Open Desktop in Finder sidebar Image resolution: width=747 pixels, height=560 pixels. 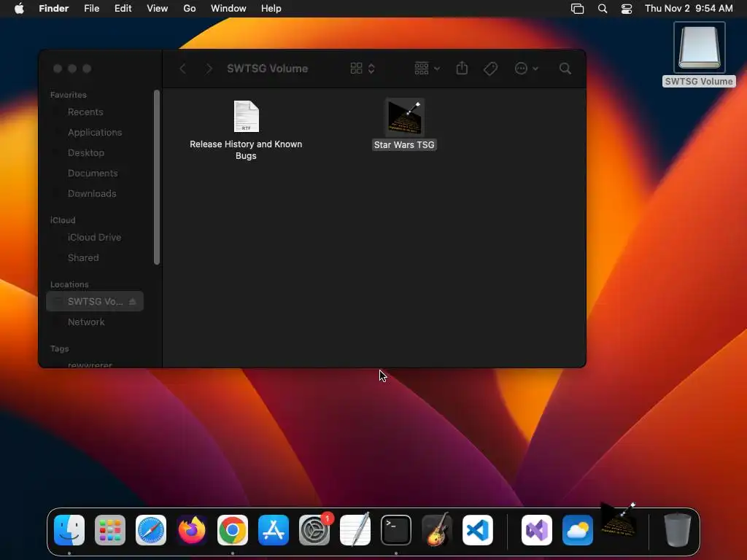coord(86,153)
